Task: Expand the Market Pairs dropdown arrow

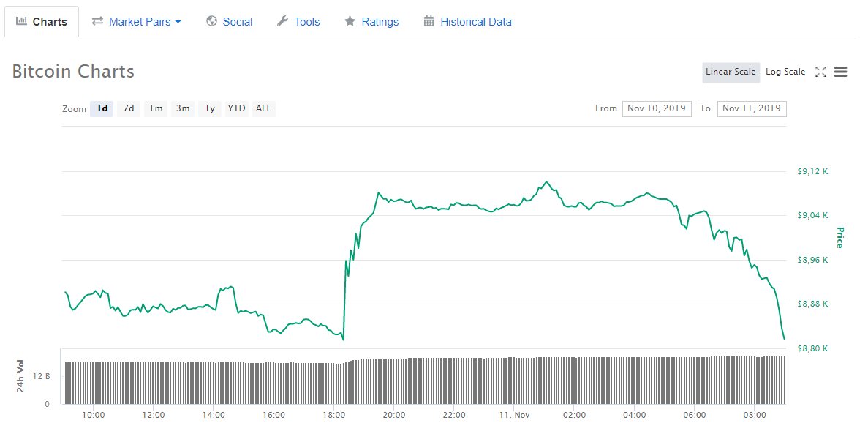Action: coord(178,22)
